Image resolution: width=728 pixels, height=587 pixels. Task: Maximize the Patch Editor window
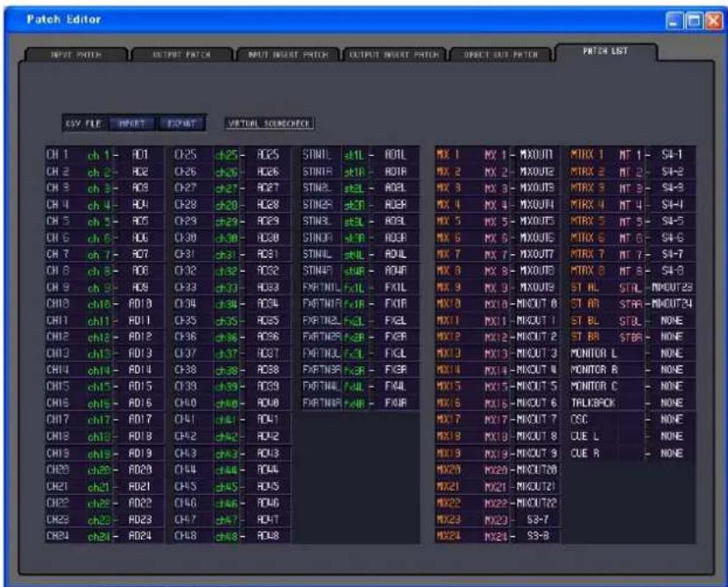694,21
